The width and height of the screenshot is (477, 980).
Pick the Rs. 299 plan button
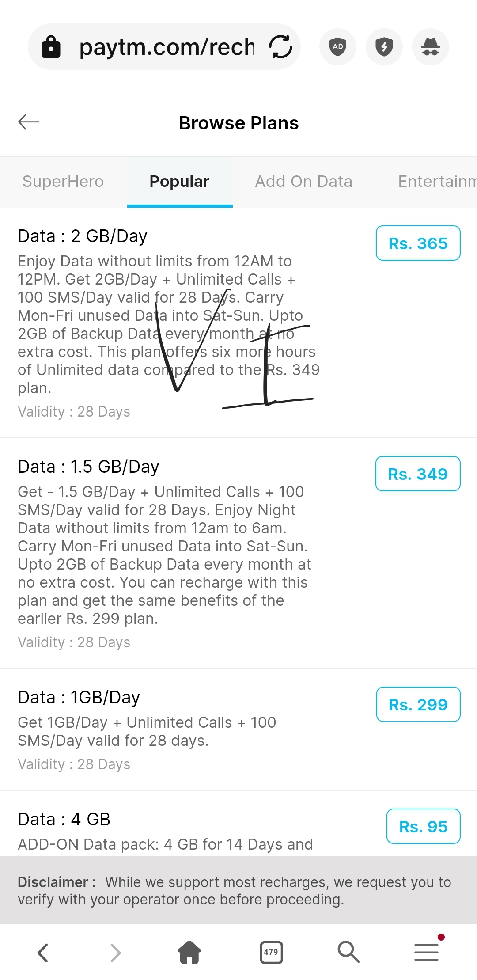coord(418,705)
